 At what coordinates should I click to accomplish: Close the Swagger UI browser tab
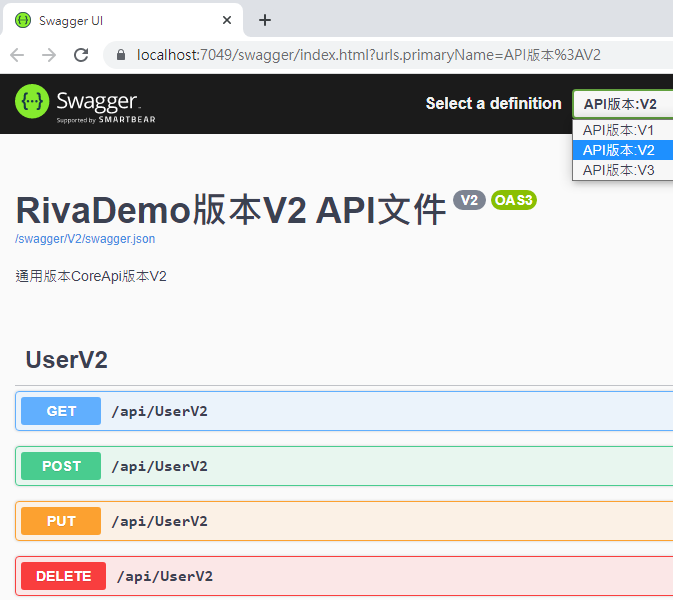pyautogui.click(x=228, y=20)
